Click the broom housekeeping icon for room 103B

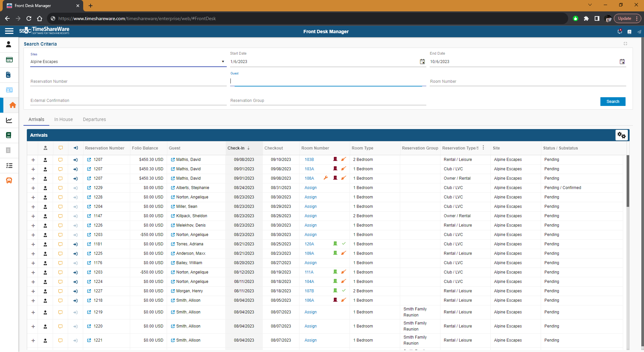[344, 159]
